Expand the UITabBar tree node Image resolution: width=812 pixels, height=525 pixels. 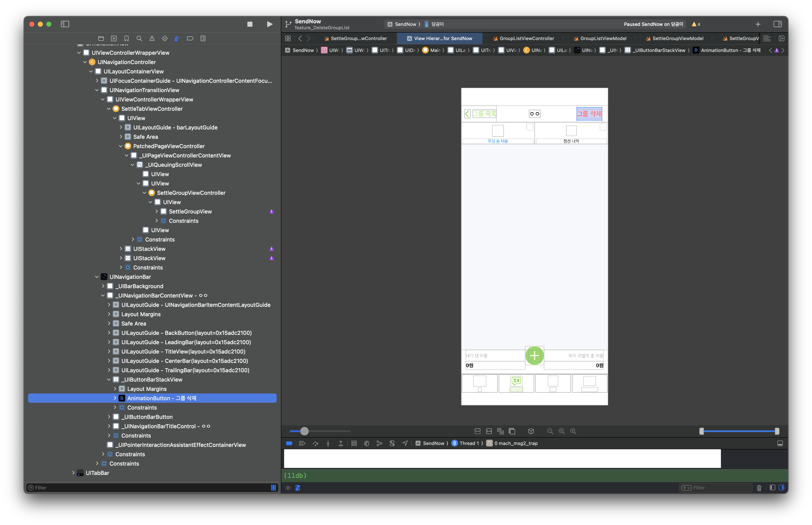click(73, 473)
